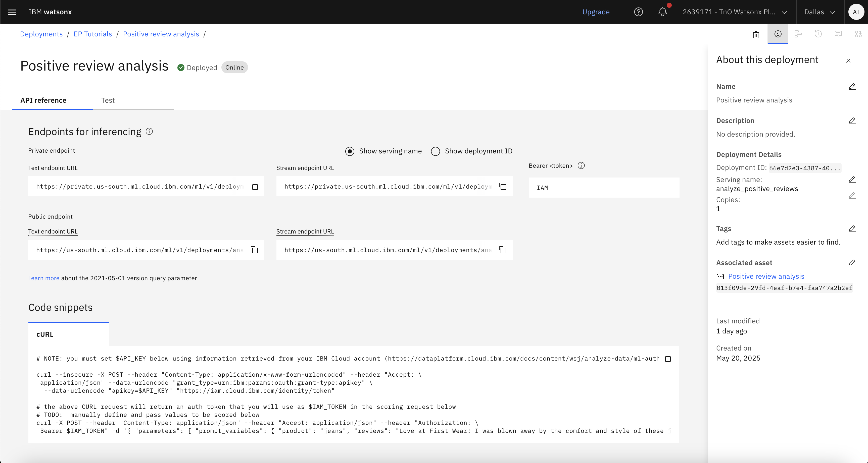Screen dimensions: 868x463
Task: Click the delete trash can icon
Action: click(756, 34)
